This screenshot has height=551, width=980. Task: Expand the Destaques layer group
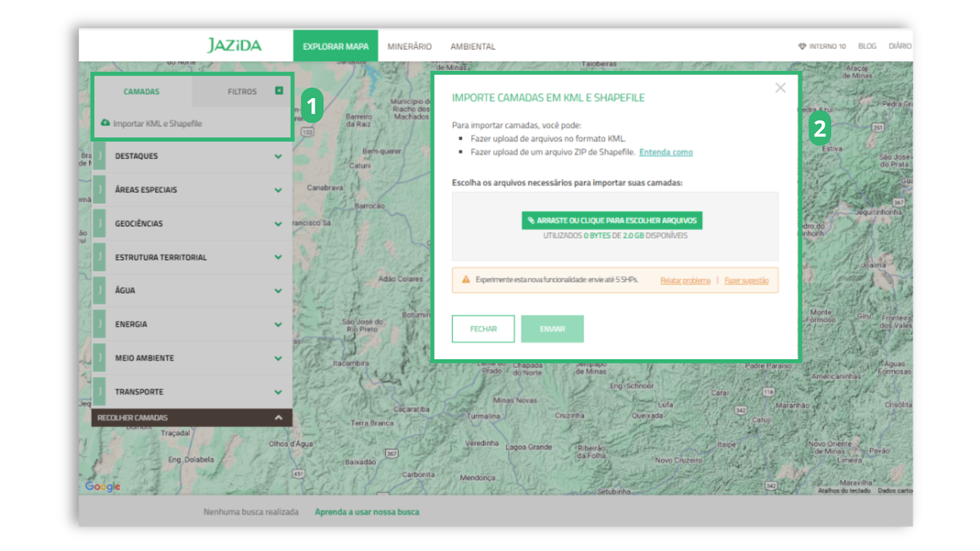[192, 156]
